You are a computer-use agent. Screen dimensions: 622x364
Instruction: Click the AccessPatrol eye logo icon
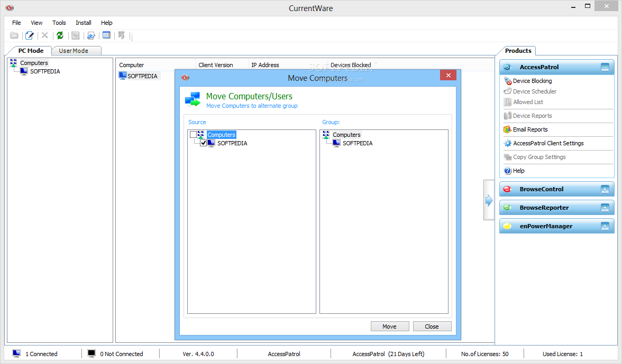click(x=507, y=67)
